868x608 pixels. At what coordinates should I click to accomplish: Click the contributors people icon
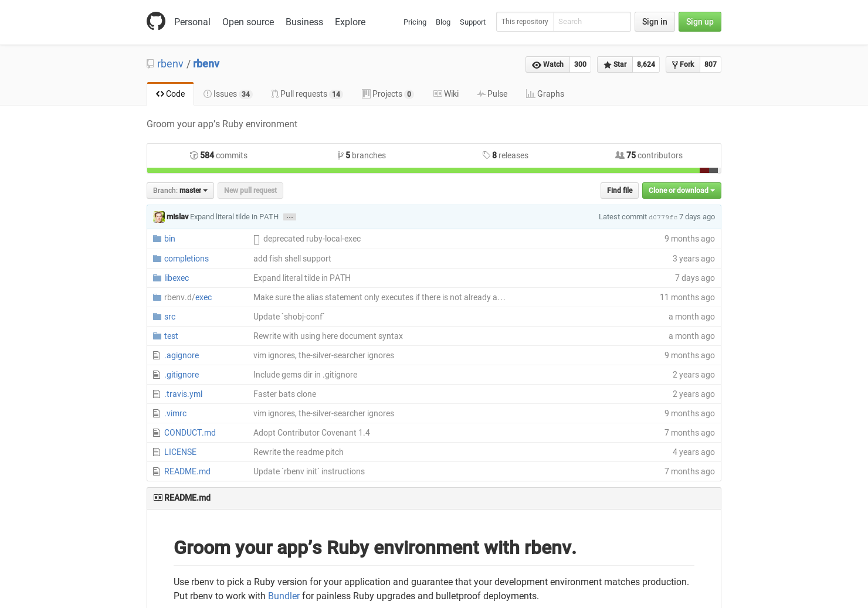point(620,155)
